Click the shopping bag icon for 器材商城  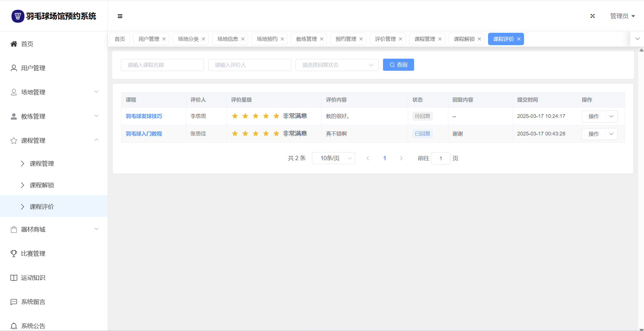(x=14, y=229)
